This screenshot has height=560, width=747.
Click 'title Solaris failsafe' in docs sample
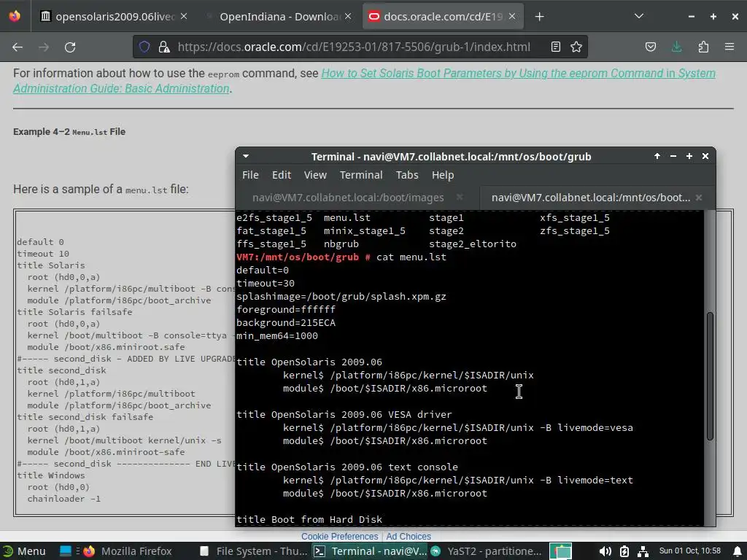(75, 312)
